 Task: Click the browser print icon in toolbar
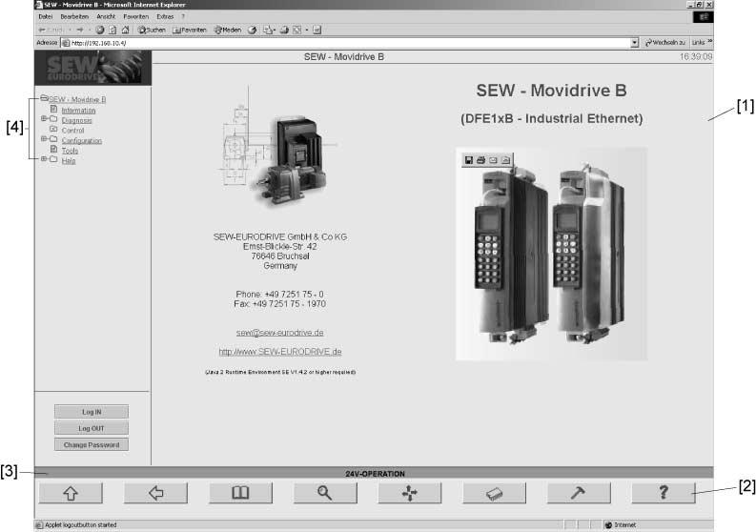pyautogui.click(x=284, y=30)
